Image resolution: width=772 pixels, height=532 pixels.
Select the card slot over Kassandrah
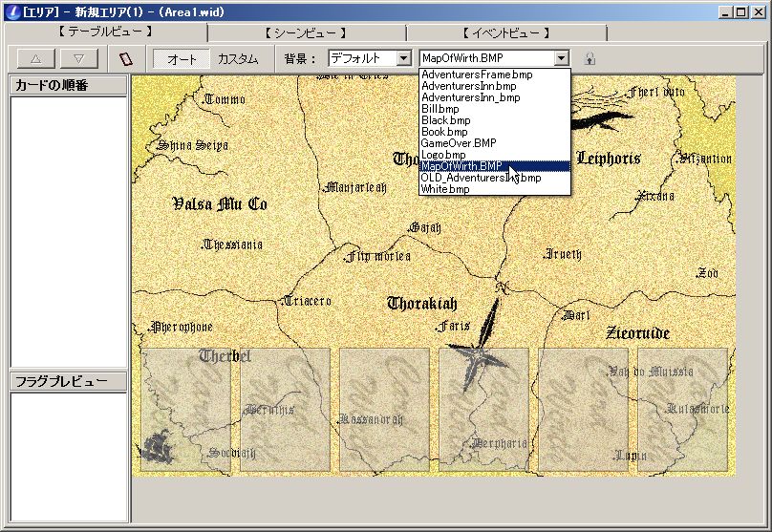(x=384, y=410)
